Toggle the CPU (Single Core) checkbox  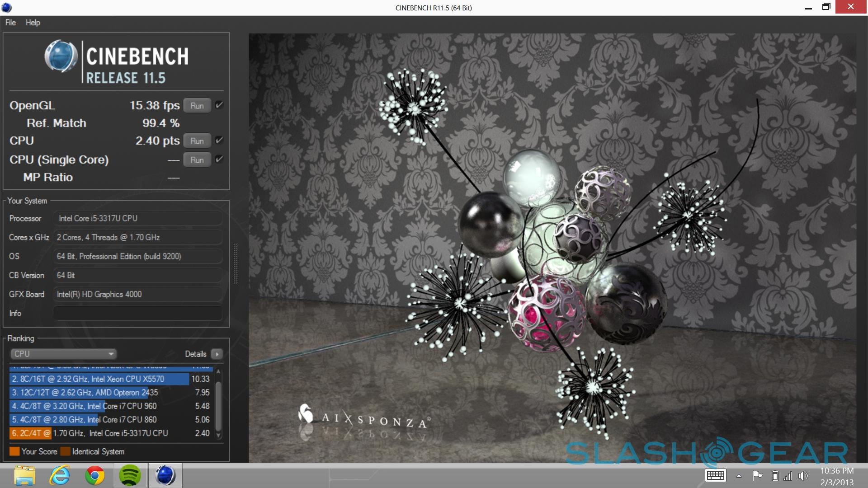point(219,159)
